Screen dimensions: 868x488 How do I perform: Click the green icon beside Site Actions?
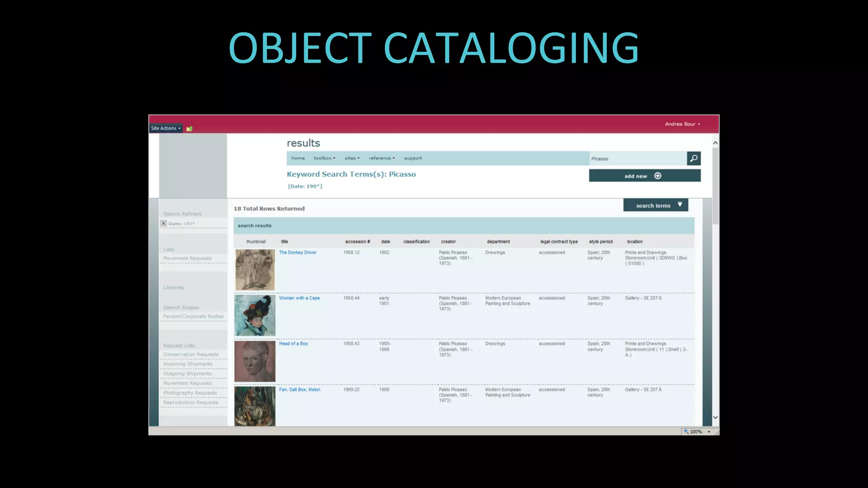pyautogui.click(x=189, y=128)
